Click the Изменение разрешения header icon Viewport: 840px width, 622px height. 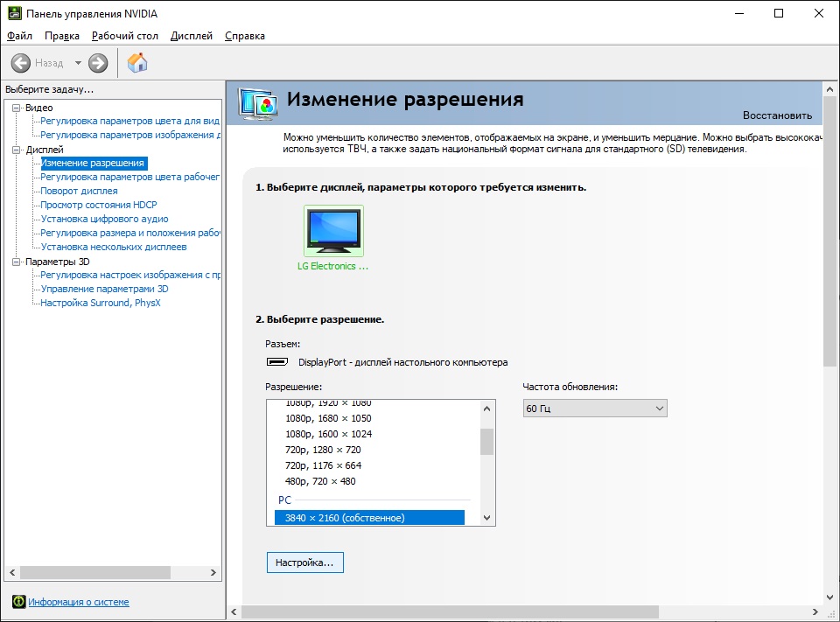257,104
